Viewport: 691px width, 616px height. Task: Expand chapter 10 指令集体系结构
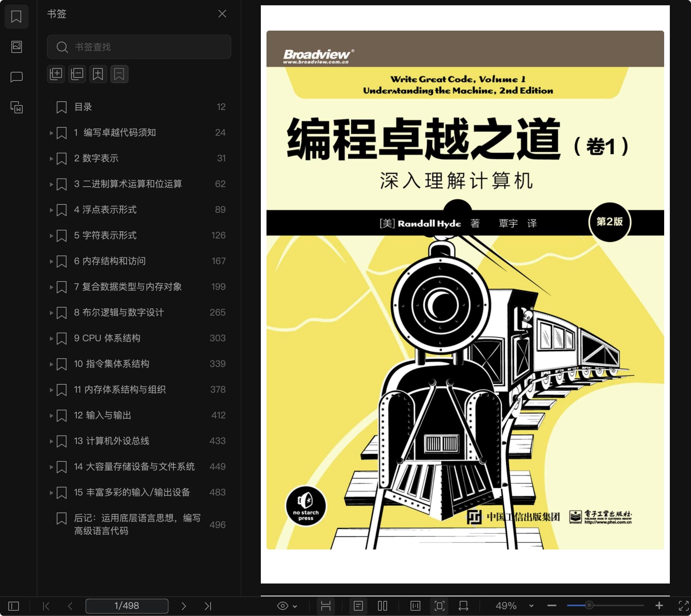pyautogui.click(x=51, y=364)
